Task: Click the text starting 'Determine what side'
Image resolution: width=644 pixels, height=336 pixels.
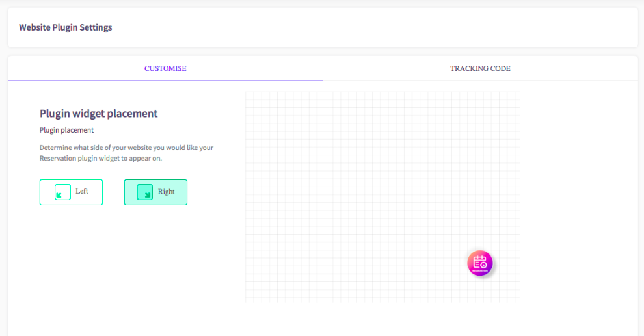Action: click(126, 153)
